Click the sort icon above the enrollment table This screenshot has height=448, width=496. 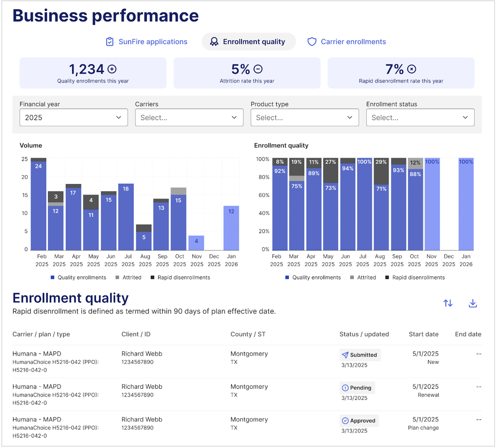[x=448, y=303]
